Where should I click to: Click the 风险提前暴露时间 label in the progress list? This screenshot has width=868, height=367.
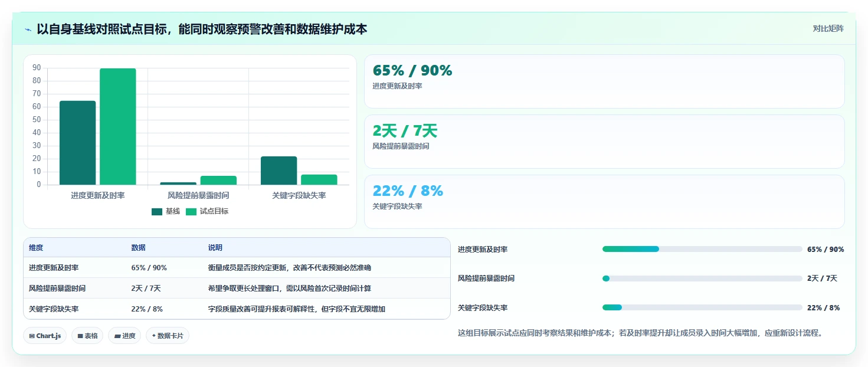click(x=486, y=278)
